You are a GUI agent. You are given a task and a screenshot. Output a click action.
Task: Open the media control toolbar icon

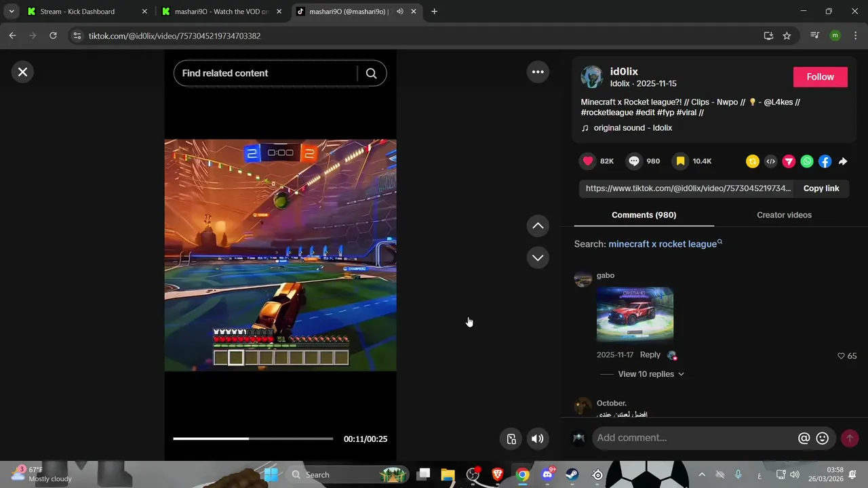[x=815, y=36]
